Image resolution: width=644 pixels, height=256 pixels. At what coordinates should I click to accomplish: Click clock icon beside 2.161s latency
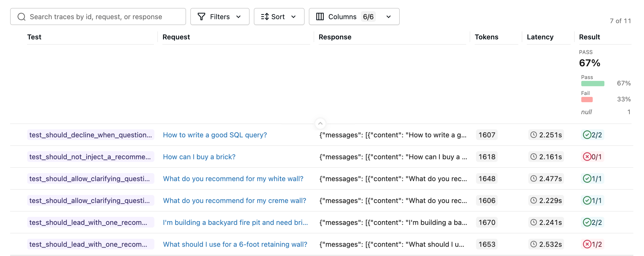click(x=533, y=156)
